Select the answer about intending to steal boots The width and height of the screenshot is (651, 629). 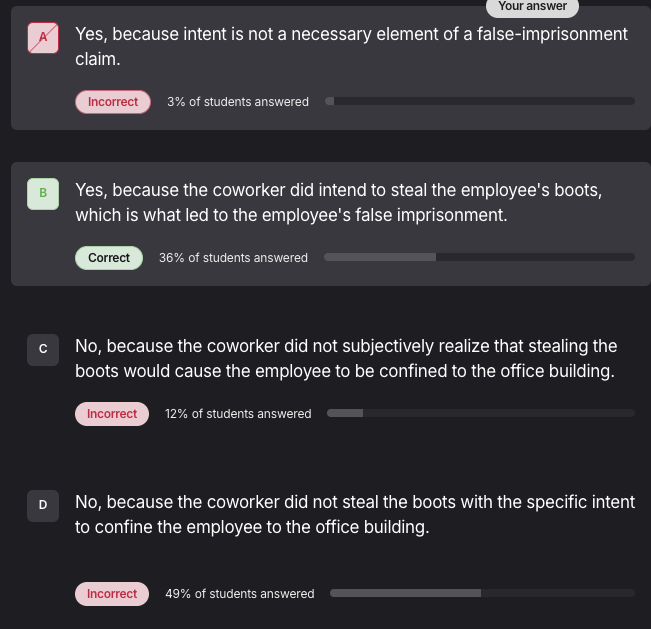338,203
